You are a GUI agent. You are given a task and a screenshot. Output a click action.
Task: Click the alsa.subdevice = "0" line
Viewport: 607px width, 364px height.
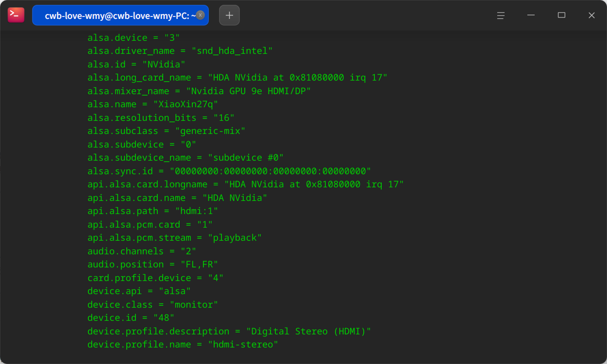tap(142, 145)
